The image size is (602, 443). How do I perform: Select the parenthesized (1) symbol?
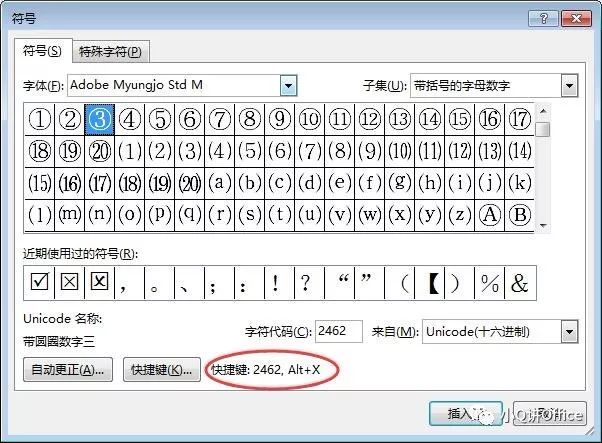pyautogui.click(x=129, y=151)
